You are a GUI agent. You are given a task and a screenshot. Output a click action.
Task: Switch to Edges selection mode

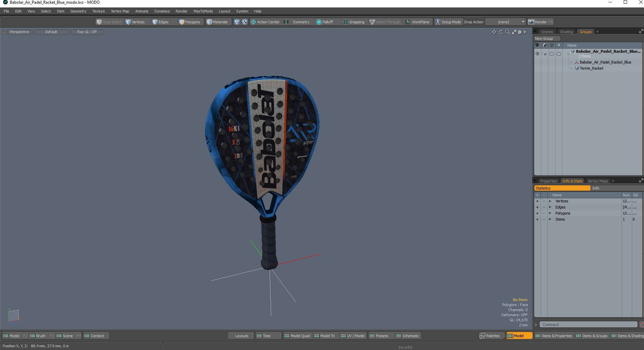coord(161,22)
